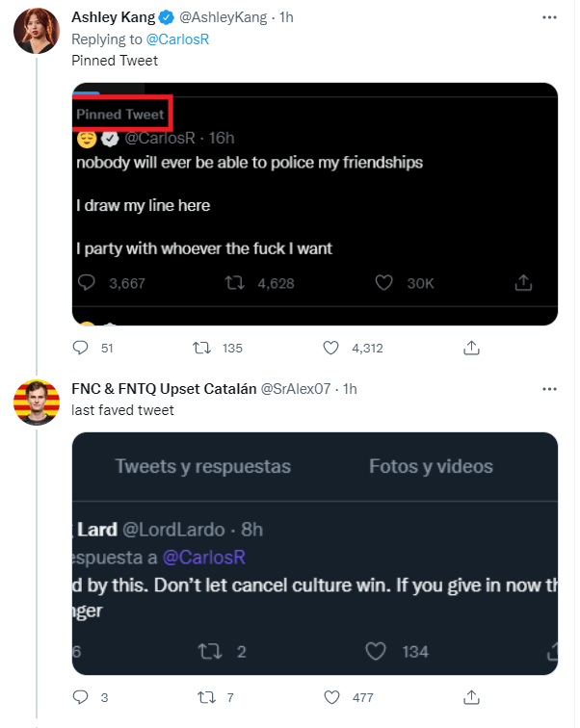Open the FNC & FNTQ Upset Catalán name
The height and width of the screenshot is (728, 580).
pos(165,389)
